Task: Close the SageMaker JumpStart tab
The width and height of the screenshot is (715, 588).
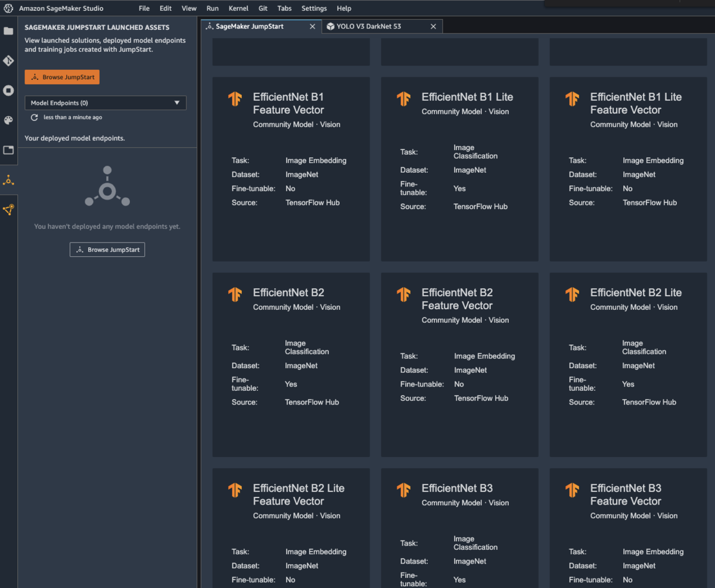Action: coord(312,26)
